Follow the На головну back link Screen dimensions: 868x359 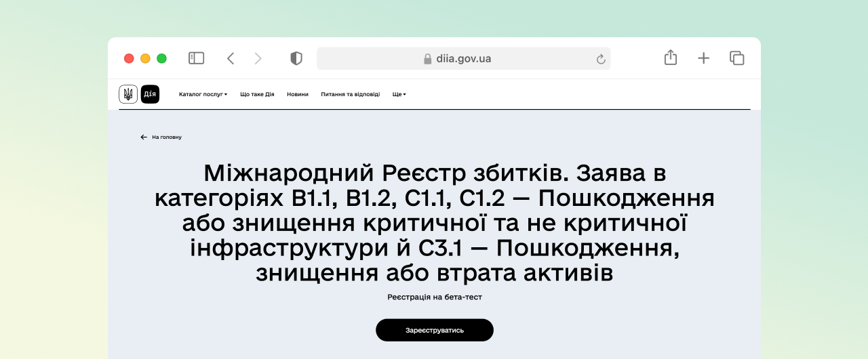pos(161,137)
